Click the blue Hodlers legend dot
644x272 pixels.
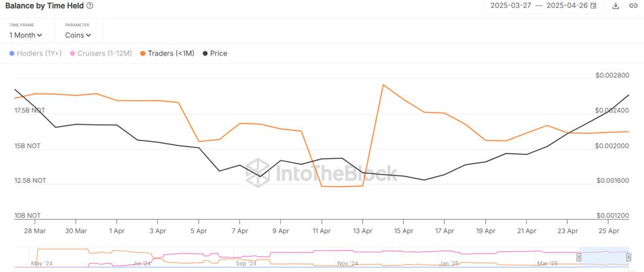point(12,54)
